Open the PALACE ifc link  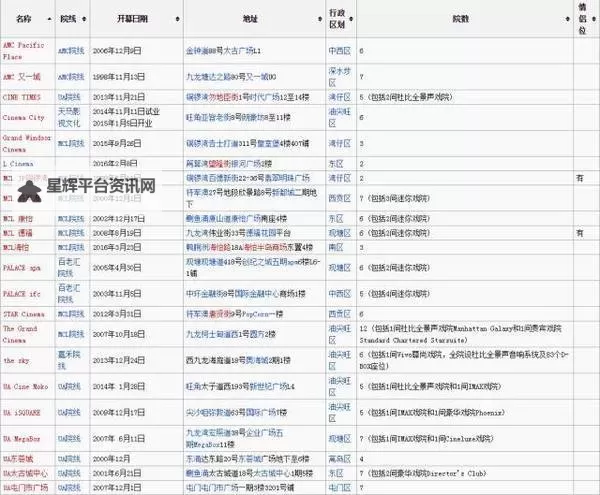(x=22, y=294)
